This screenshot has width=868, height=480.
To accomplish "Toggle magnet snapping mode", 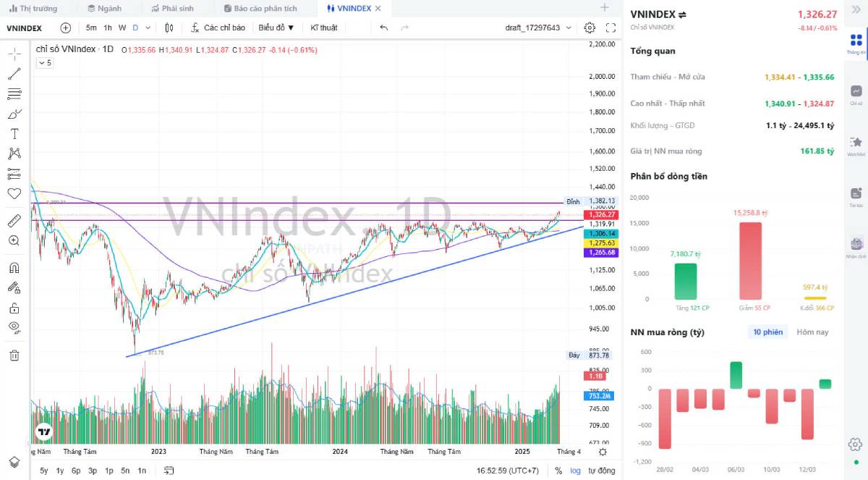I will pyautogui.click(x=14, y=267).
